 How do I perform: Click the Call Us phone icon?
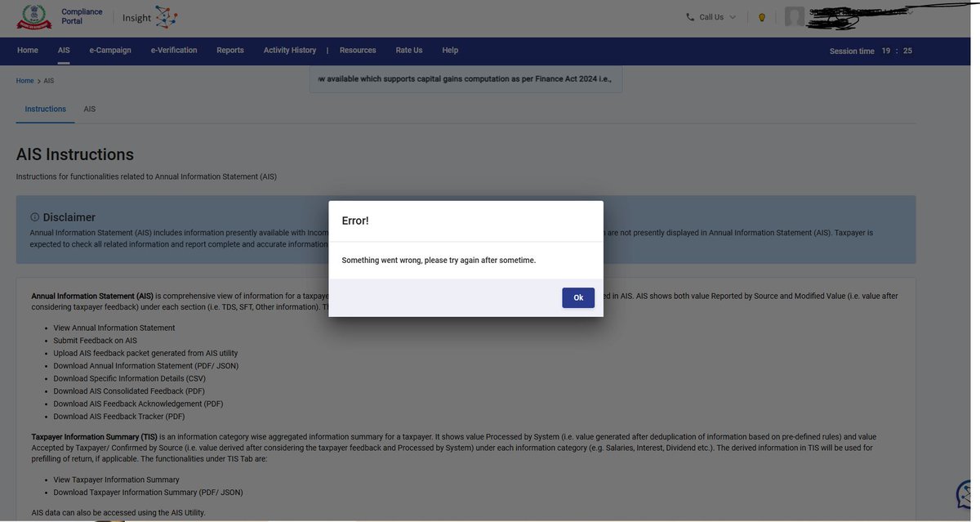point(690,17)
